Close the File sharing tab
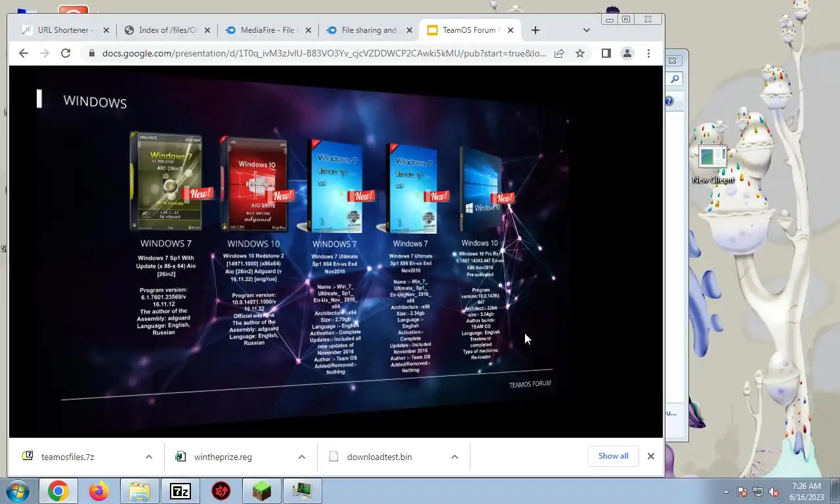Viewport: 840px width, 504px height. pyautogui.click(x=409, y=30)
